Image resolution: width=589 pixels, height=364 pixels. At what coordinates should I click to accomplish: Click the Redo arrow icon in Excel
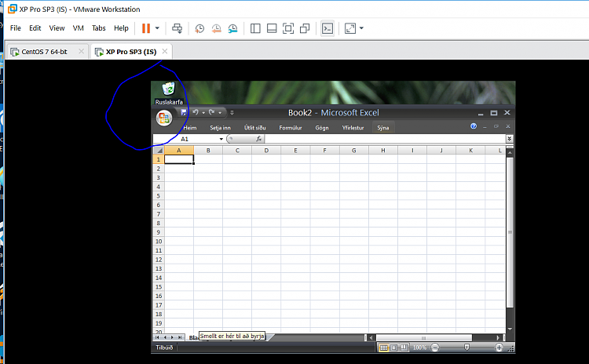click(x=211, y=112)
